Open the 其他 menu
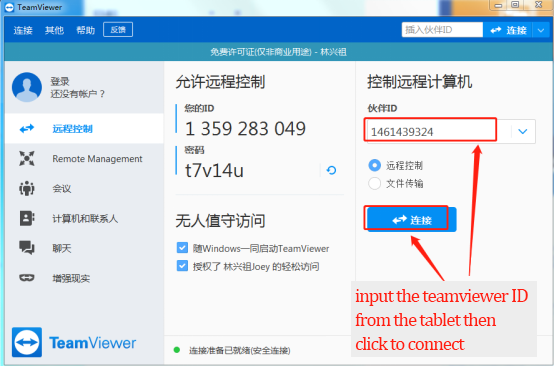The image size is (554, 367). click(x=54, y=30)
